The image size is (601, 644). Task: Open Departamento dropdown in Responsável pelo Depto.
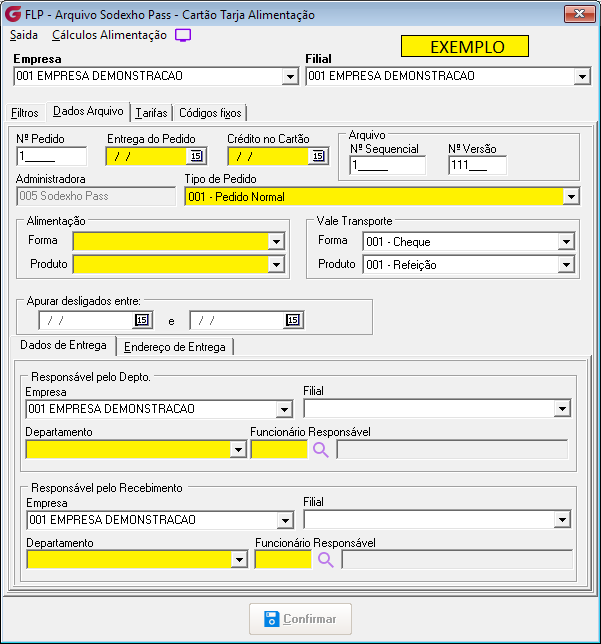coord(238,450)
